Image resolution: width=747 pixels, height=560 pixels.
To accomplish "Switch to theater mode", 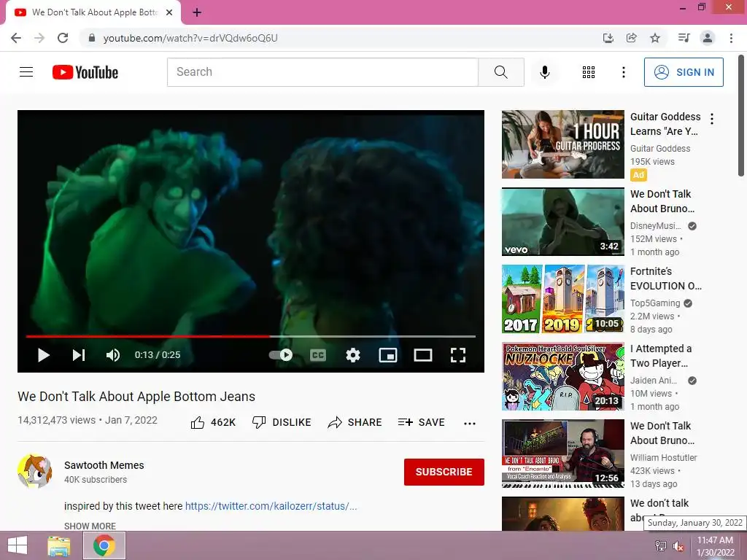I will (x=422, y=355).
